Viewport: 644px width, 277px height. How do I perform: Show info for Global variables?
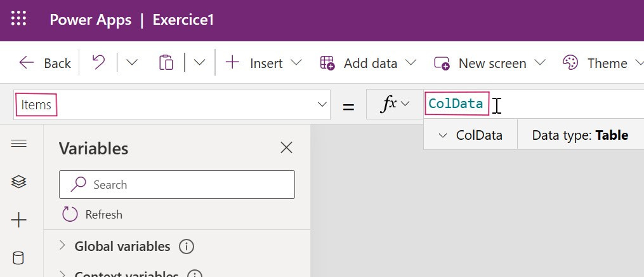tap(187, 247)
